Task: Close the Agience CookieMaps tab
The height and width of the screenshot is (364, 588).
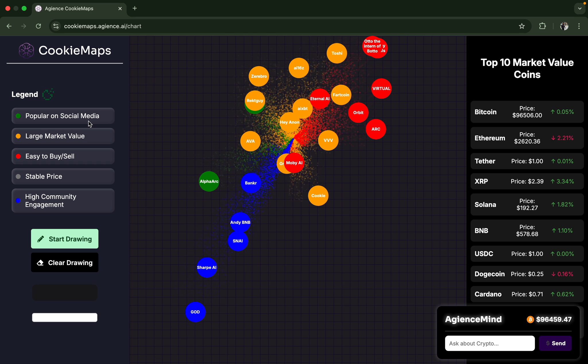Action: (x=120, y=9)
